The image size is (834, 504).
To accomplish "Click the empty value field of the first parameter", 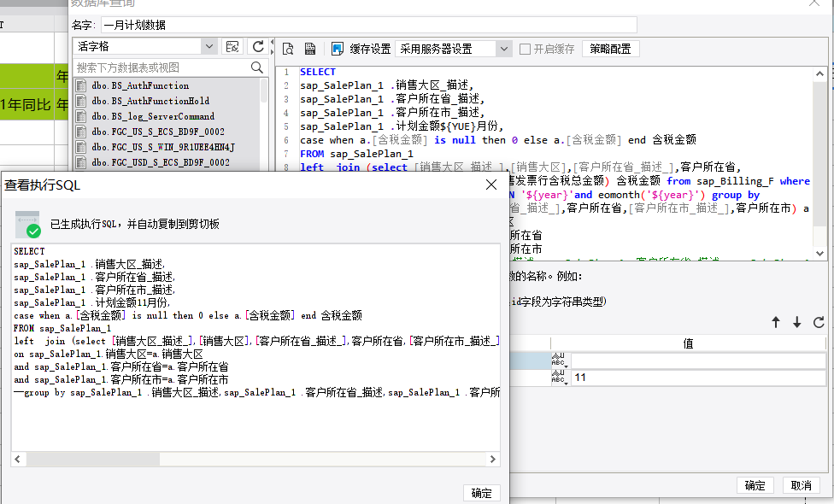I will click(x=698, y=360).
